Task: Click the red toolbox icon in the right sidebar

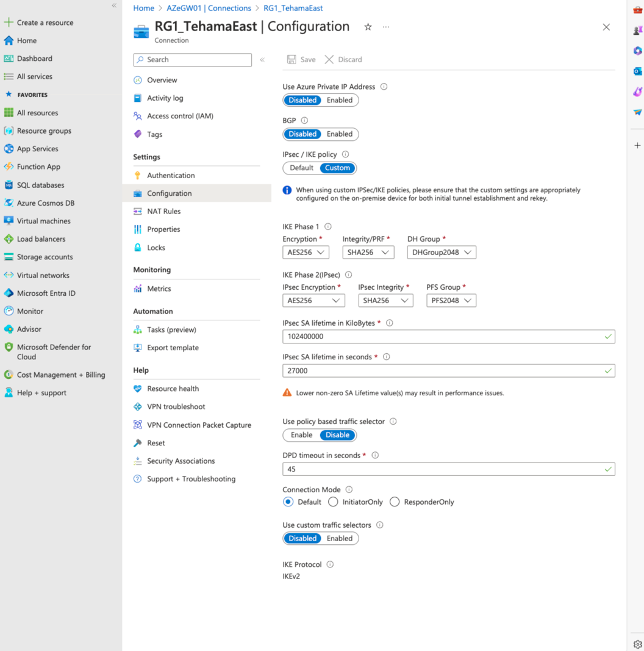Action: click(638, 10)
